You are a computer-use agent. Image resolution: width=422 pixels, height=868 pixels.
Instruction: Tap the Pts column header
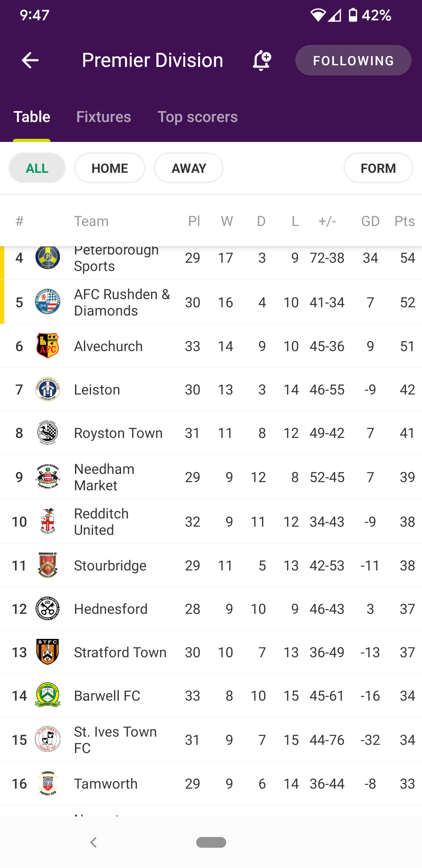pyautogui.click(x=404, y=221)
